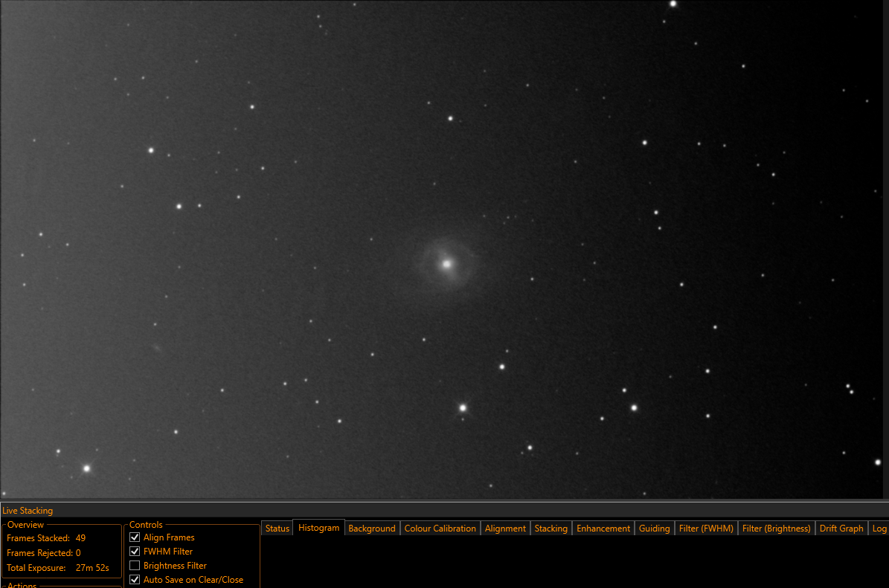Open the Drift Graph tab
This screenshot has width=889, height=588.
841,528
